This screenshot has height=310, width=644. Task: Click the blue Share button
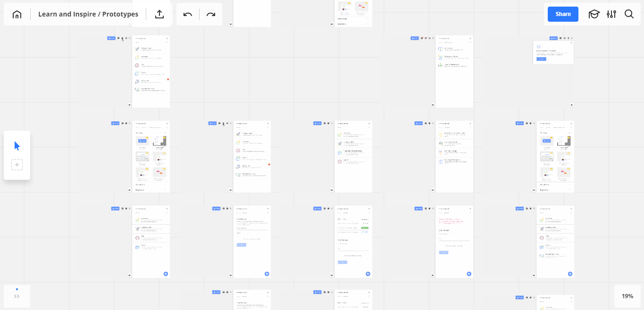[563, 14]
